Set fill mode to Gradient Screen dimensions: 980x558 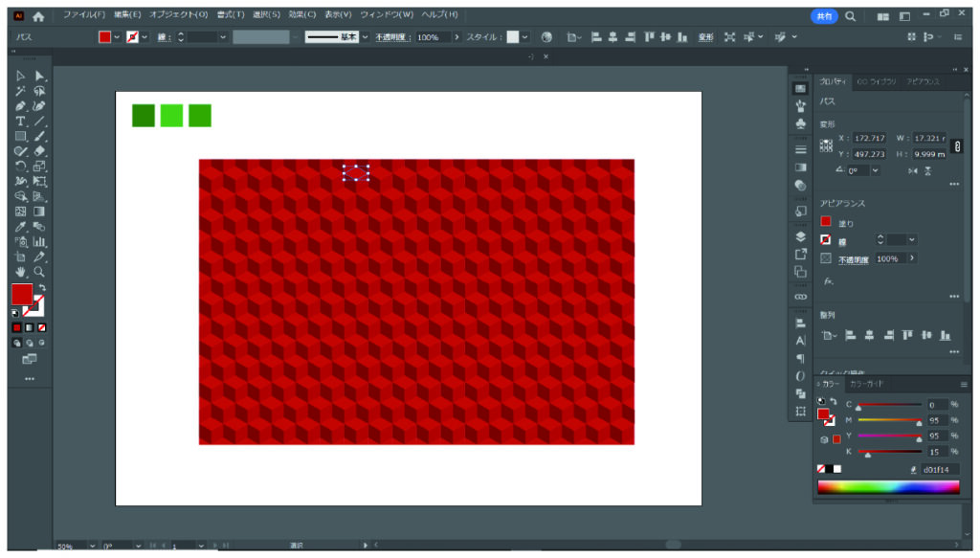pos(30,327)
